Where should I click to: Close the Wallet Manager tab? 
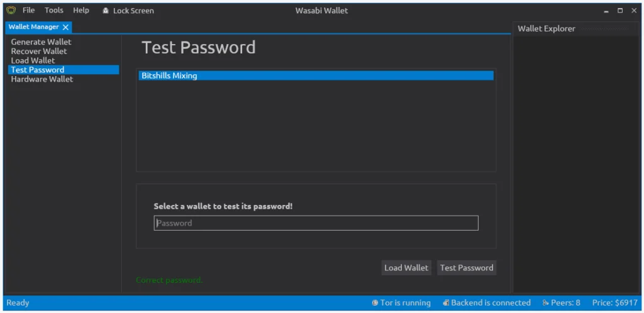pyautogui.click(x=65, y=28)
